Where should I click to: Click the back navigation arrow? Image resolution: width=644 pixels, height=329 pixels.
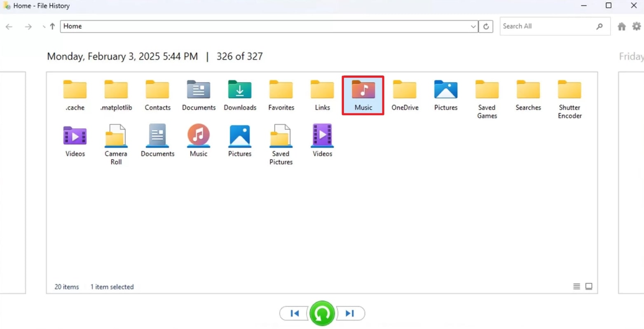click(9, 26)
